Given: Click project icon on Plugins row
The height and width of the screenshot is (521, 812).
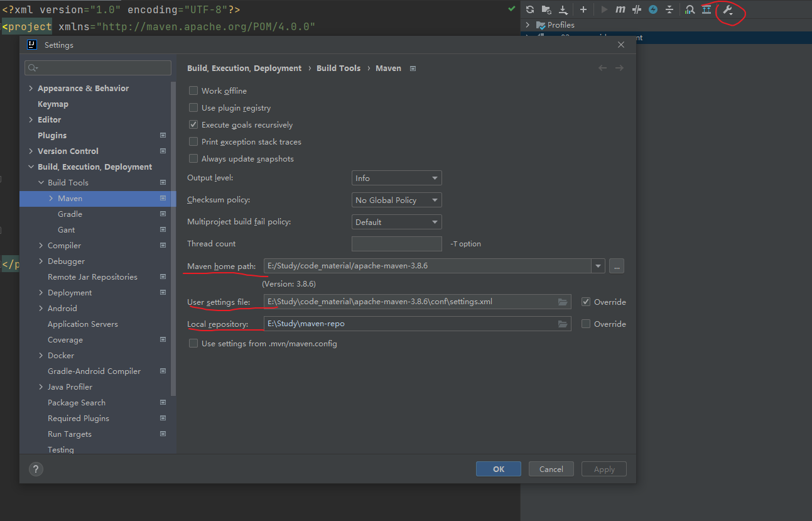Looking at the screenshot, I should pos(163,135).
